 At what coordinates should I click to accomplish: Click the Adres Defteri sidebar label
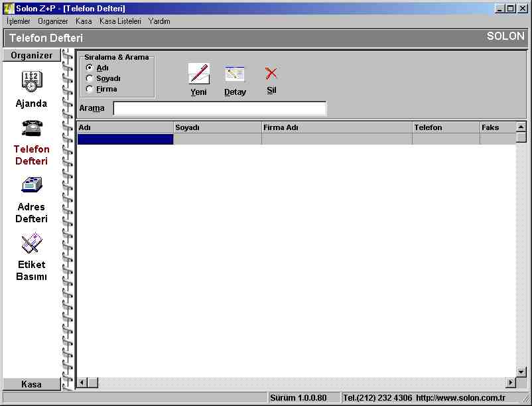31,213
